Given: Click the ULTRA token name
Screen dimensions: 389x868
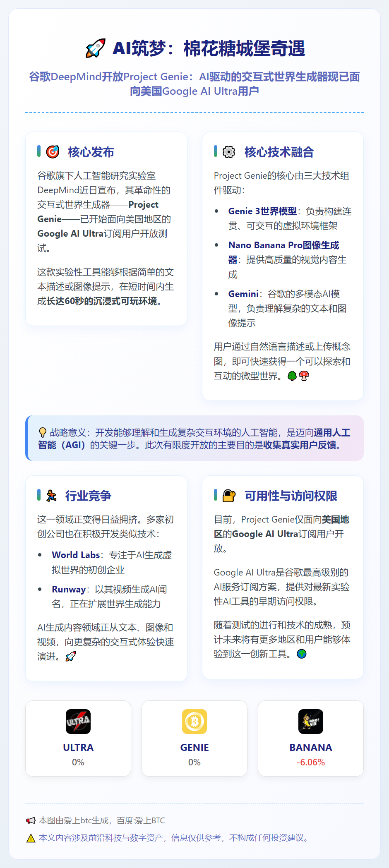Looking at the screenshot, I should [78, 747].
